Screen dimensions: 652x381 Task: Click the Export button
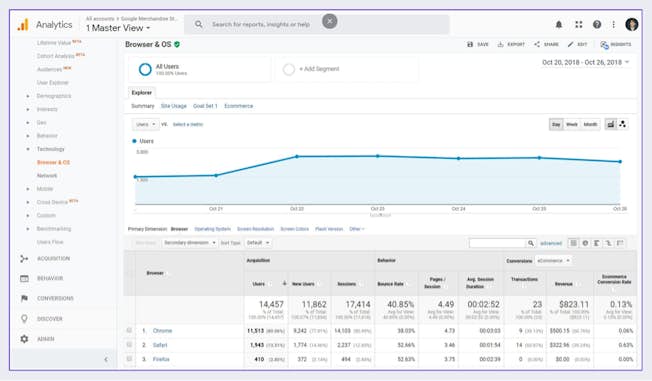pyautogui.click(x=511, y=44)
